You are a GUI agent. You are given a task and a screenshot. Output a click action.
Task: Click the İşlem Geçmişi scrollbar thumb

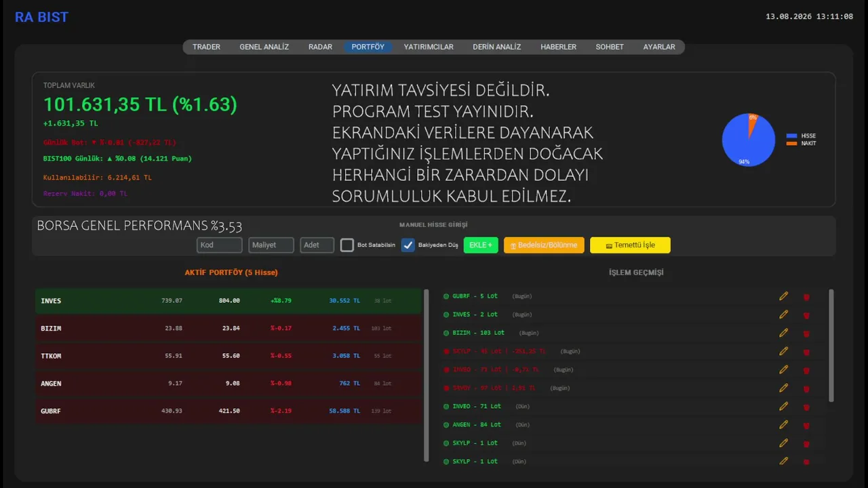(x=831, y=346)
